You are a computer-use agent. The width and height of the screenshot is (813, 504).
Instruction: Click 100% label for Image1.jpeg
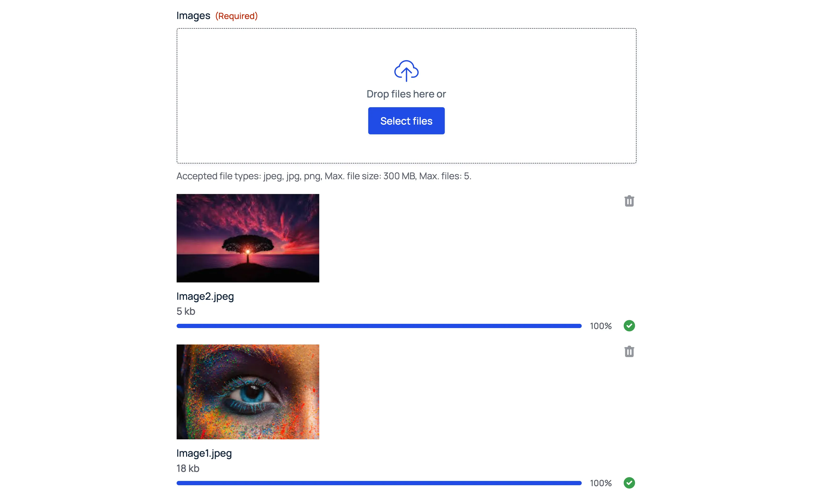click(x=601, y=483)
